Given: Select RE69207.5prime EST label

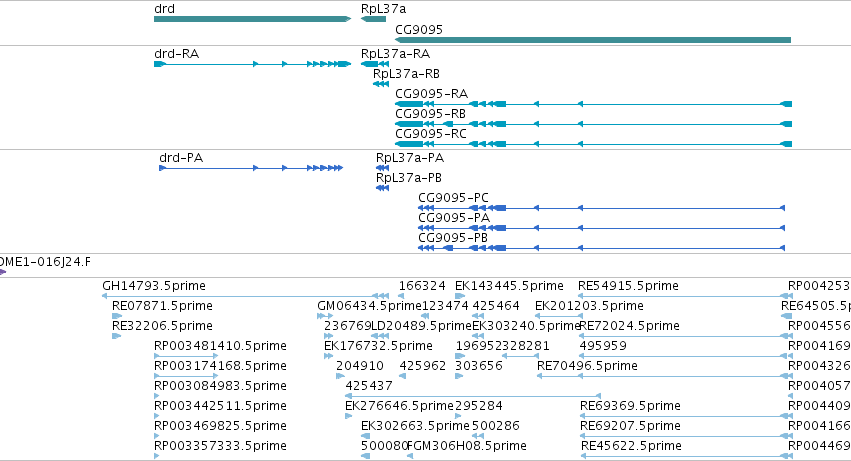Looking at the screenshot, I should 630,427.
